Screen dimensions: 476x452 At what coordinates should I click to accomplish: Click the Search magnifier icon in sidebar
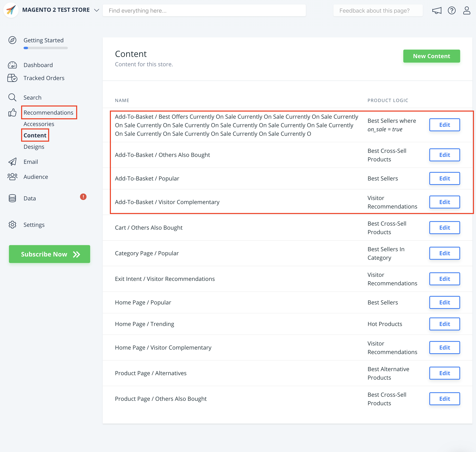coord(12,97)
